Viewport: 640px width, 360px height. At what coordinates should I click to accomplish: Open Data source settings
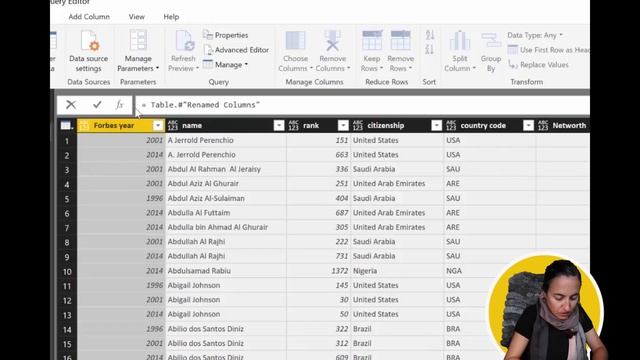89,51
